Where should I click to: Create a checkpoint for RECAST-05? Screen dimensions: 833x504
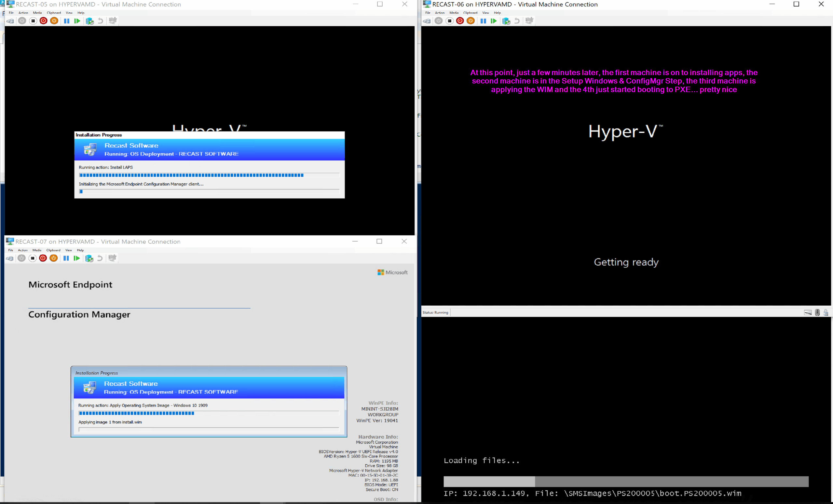[x=90, y=20]
